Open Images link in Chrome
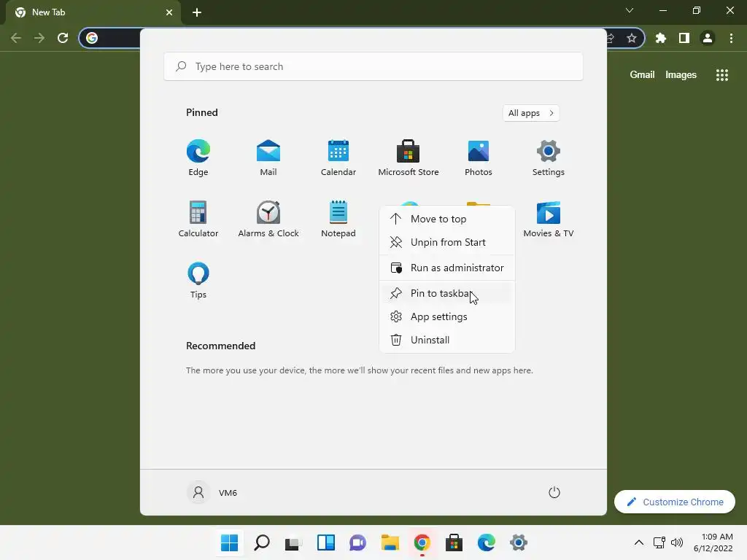Image resolution: width=747 pixels, height=560 pixels. [681, 75]
